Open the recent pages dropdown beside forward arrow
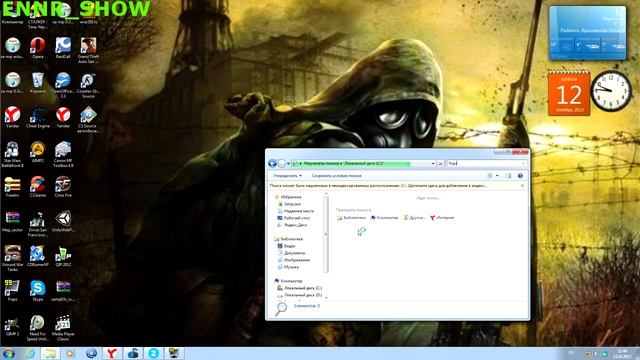 coord(288,163)
